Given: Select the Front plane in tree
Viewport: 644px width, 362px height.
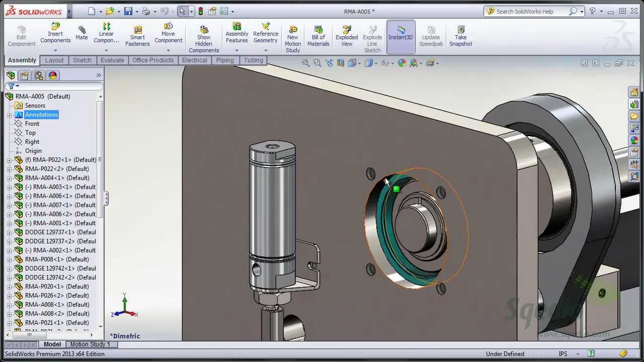Looking at the screenshot, I should (32, 124).
